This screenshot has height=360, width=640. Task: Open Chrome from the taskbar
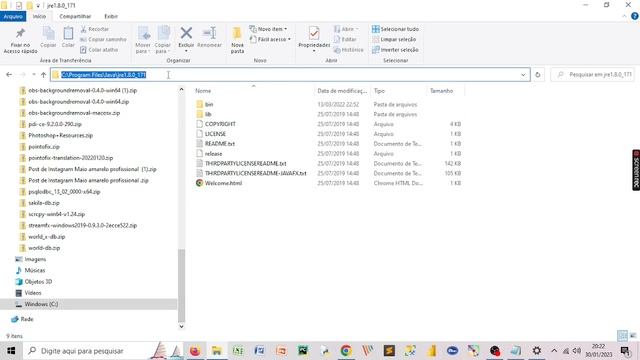pyautogui.click(x=346, y=351)
